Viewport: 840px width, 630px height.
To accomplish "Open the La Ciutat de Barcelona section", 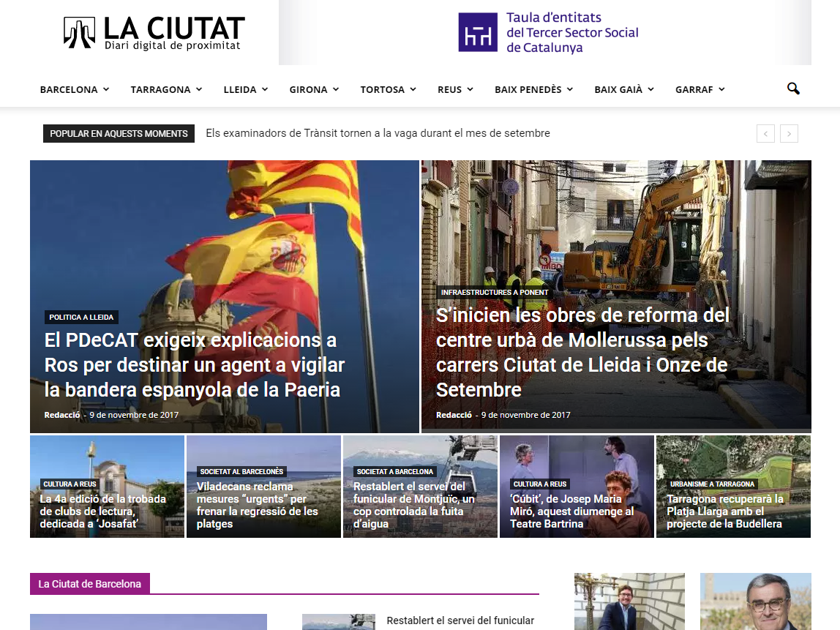I will pyautogui.click(x=89, y=584).
